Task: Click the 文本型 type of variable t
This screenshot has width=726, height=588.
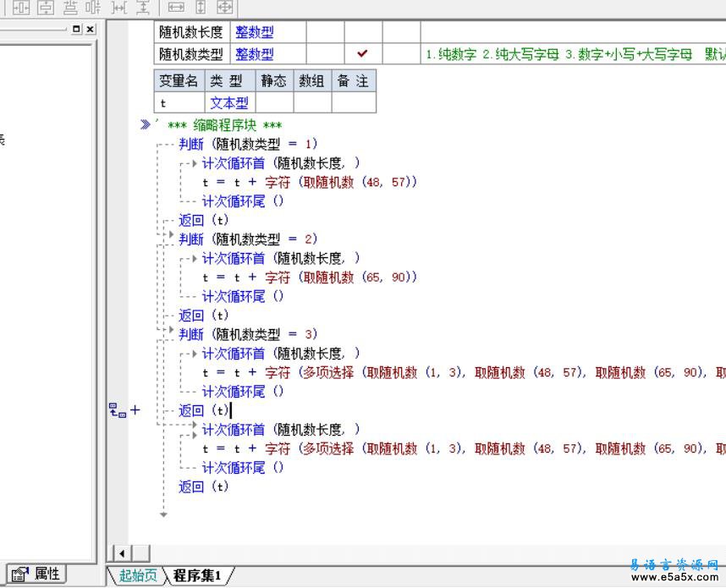Action: [229, 103]
